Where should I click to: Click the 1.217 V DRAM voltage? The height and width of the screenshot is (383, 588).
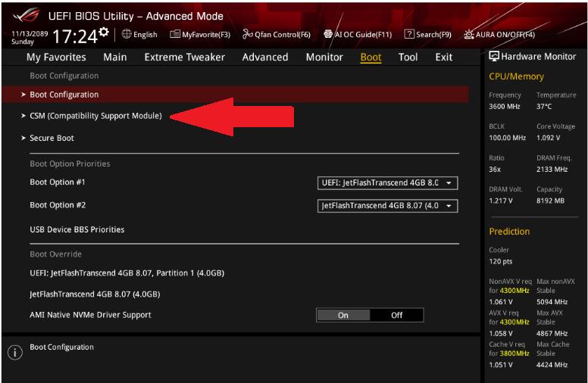501,201
